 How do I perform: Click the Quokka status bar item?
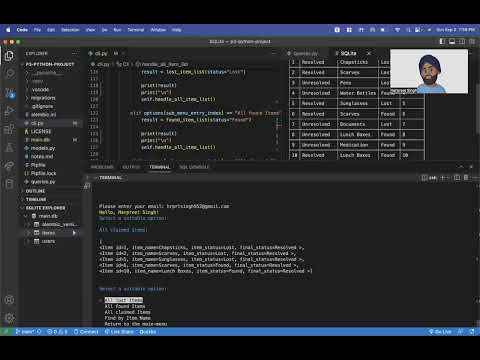point(148,332)
